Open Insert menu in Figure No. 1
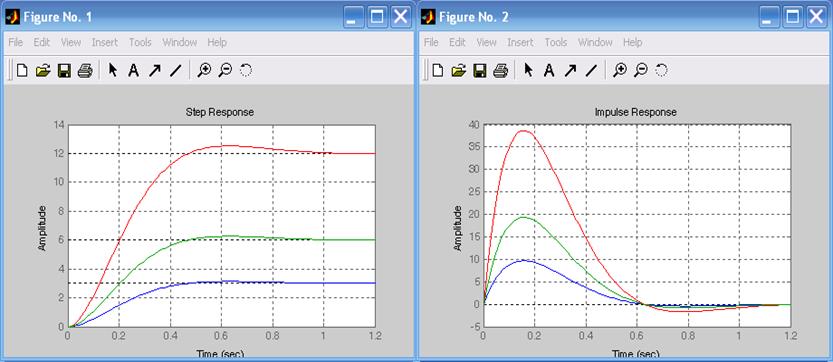This screenshot has height=362, width=833. coord(105,42)
